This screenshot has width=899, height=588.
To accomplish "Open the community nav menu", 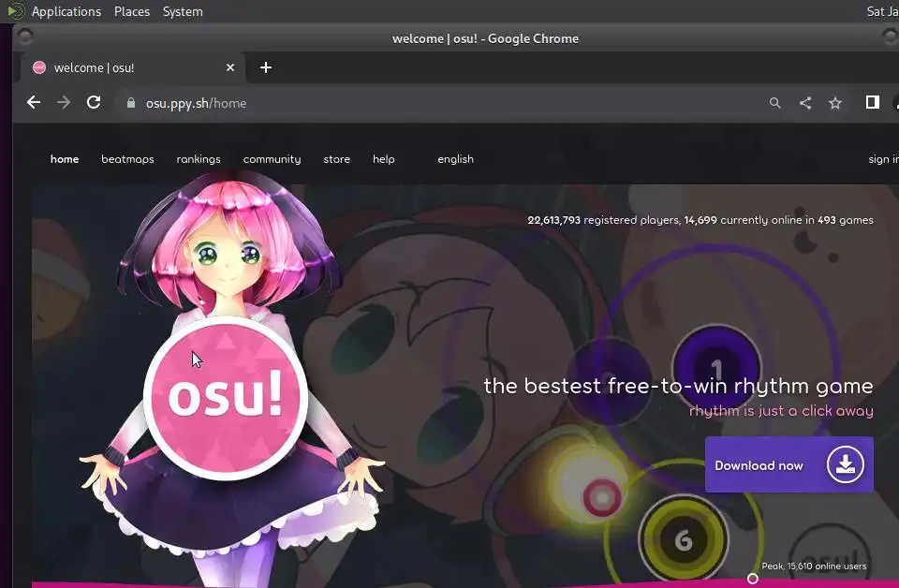I will (272, 159).
